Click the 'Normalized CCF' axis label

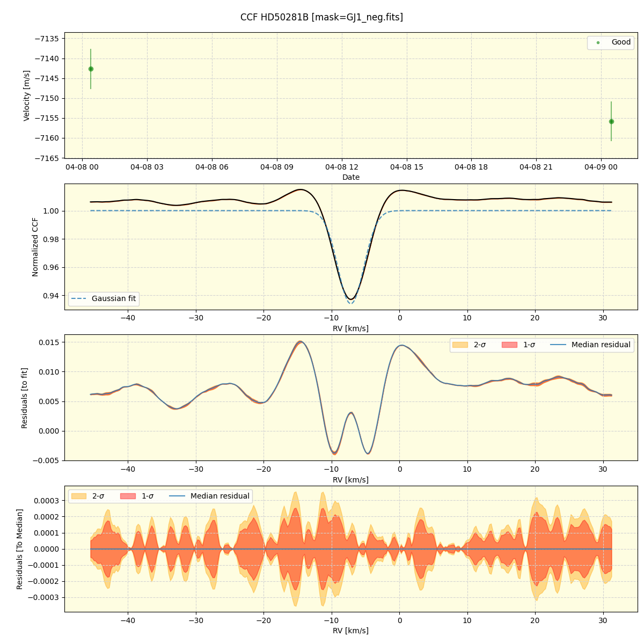pos(35,247)
